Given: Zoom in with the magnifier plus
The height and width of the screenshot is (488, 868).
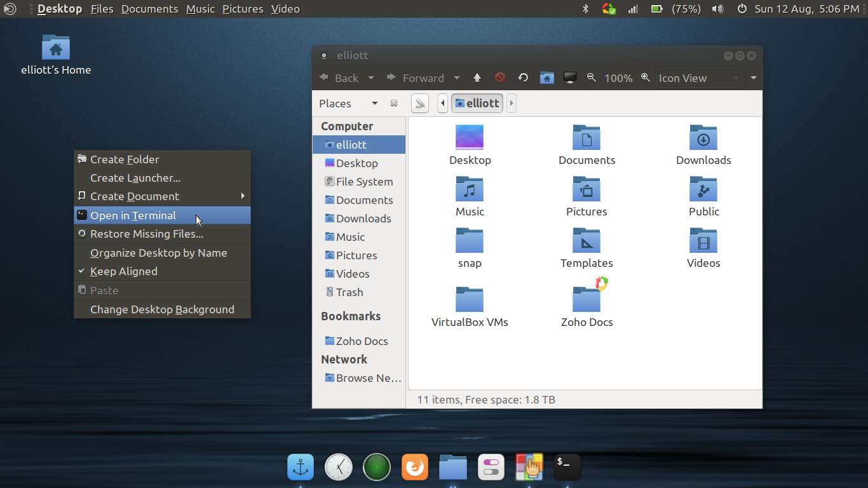Looking at the screenshot, I should (646, 78).
